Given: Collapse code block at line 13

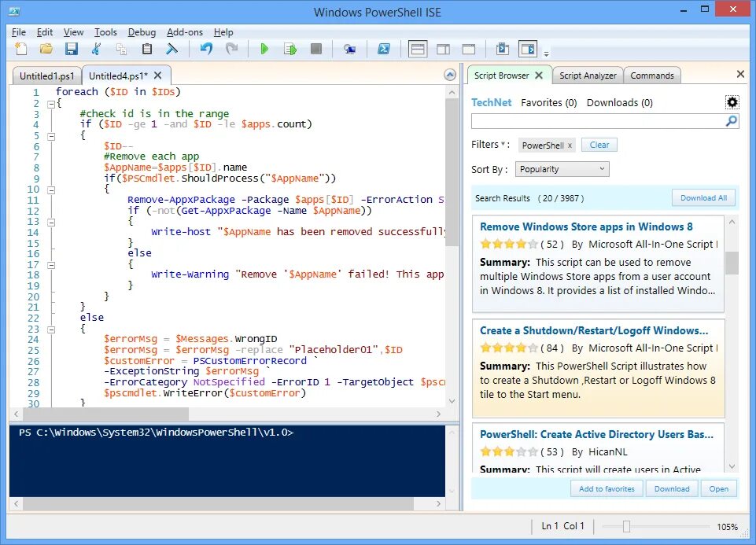Looking at the screenshot, I should point(51,222).
